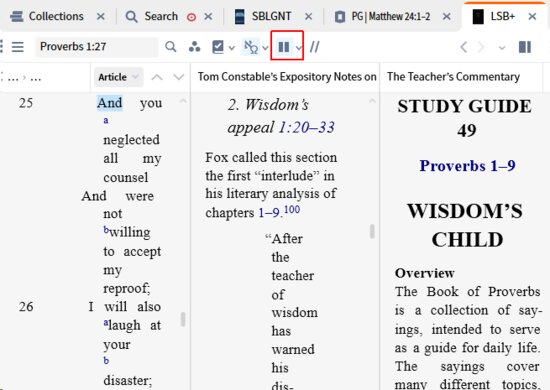Screen dimensions: 550x390
Task: Open the Article navigation dropdown
Action: point(119,77)
